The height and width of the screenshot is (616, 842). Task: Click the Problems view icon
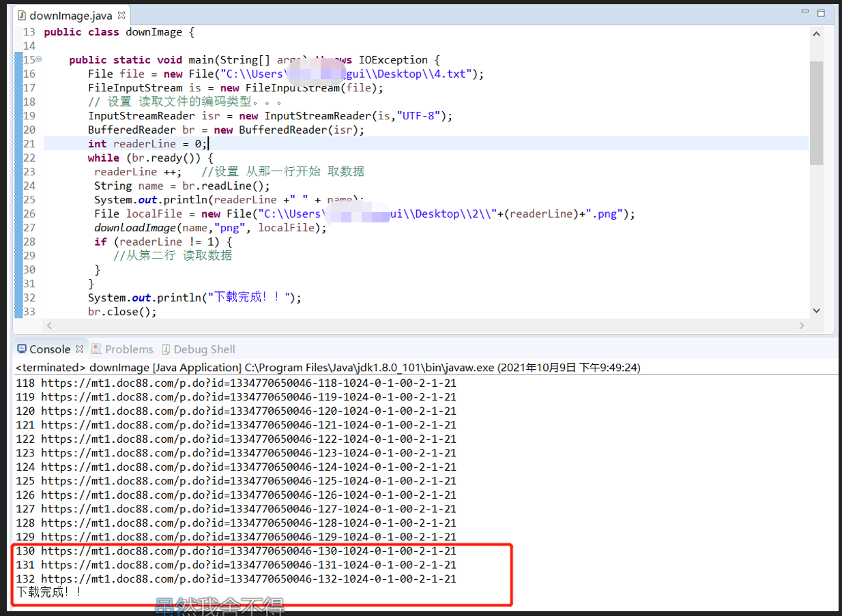click(97, 349)
